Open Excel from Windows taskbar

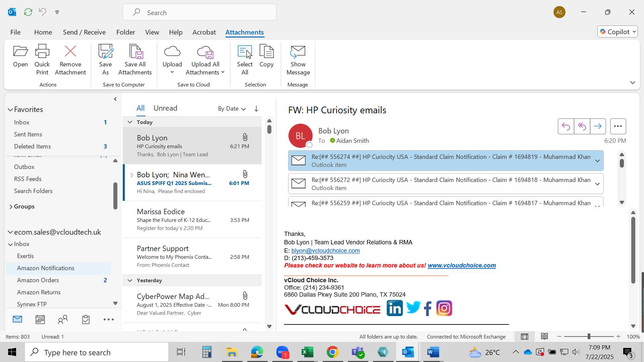(307, 352)
